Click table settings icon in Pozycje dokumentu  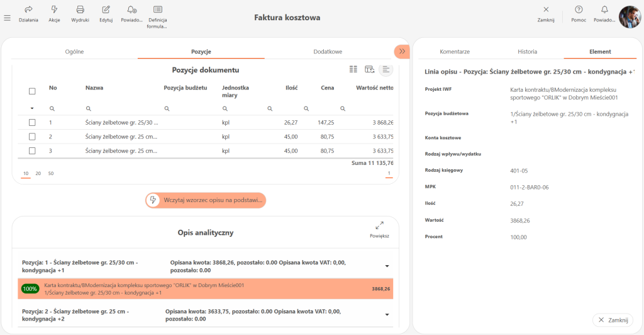coord(369,69)
